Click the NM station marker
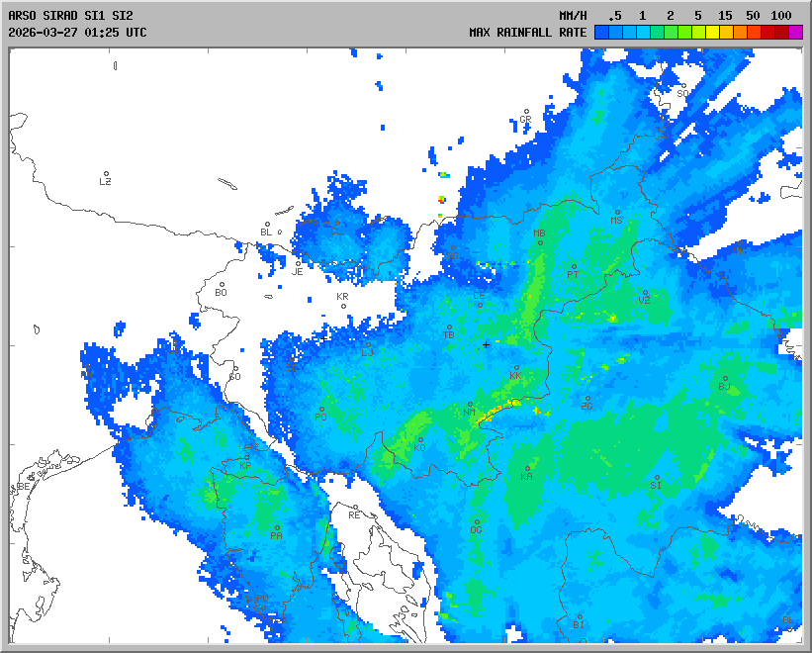This screenshot has width=812, height=653. (470, 404)
